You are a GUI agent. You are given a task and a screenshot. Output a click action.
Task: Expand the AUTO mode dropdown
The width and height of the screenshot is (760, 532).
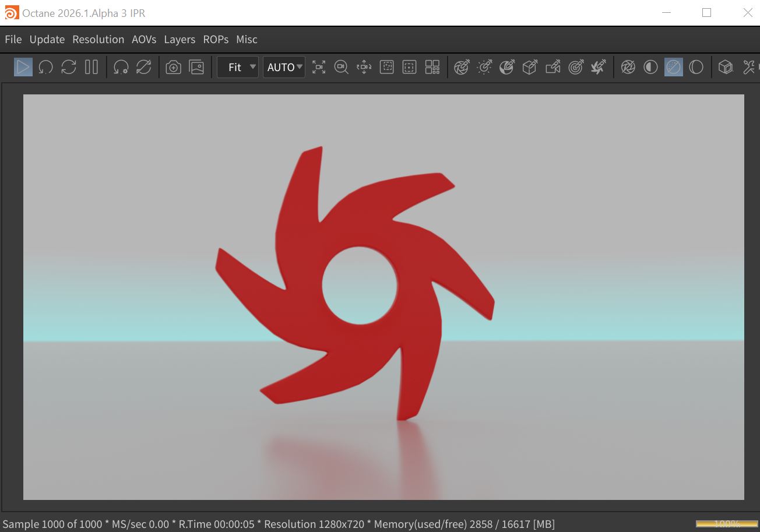(x=284, y=67)
